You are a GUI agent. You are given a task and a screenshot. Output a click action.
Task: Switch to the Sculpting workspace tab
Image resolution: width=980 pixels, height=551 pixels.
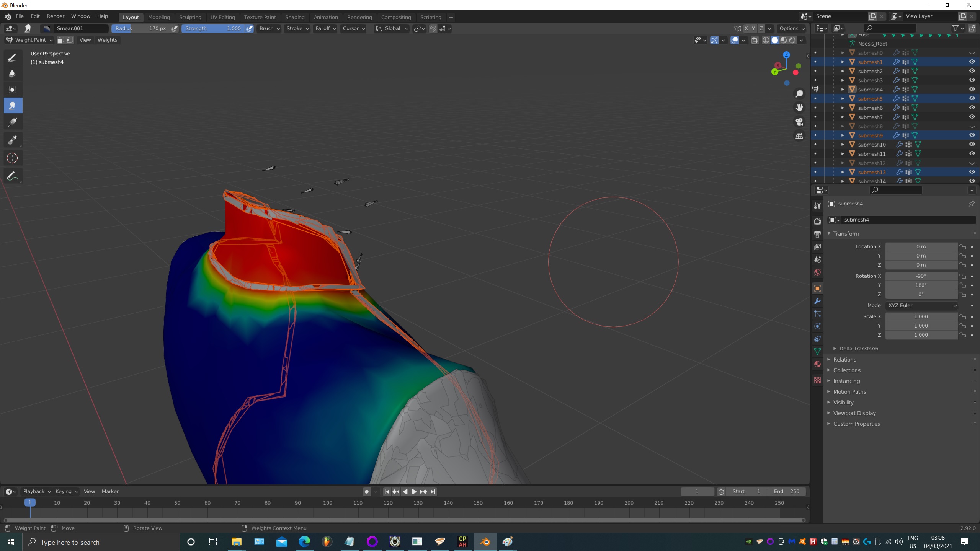(x=190, y=17)
